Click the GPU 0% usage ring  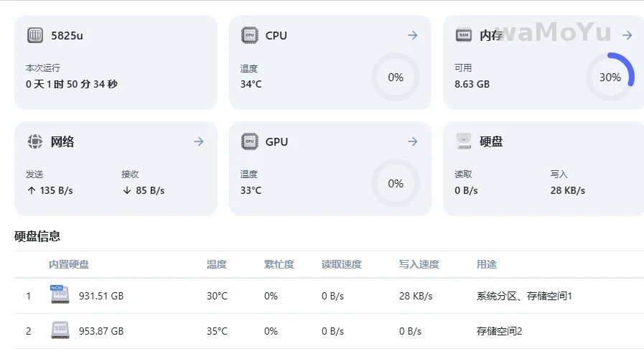(396, 183)
